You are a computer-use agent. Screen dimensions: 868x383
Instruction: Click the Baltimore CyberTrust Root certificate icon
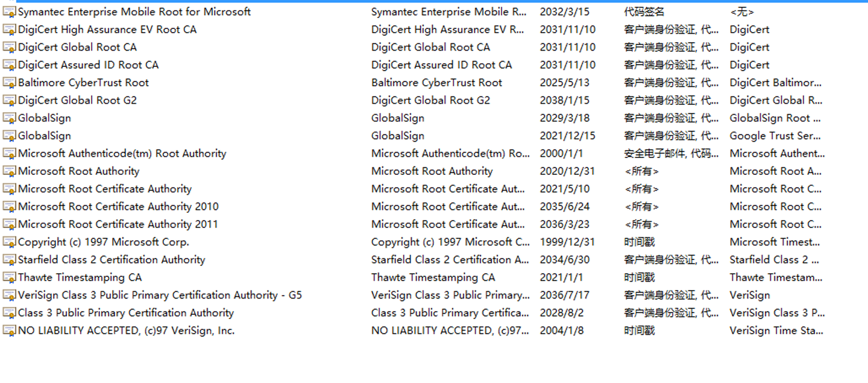9,83
